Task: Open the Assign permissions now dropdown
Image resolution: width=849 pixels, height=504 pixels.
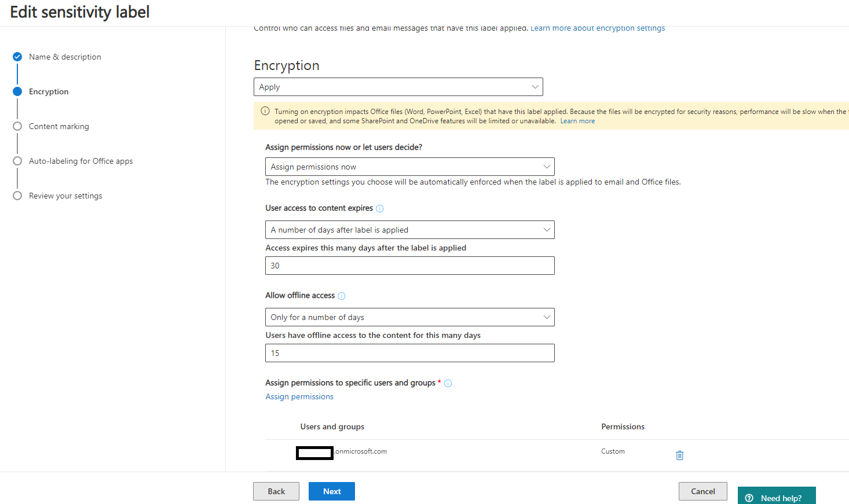Action: tap(410, 167)
